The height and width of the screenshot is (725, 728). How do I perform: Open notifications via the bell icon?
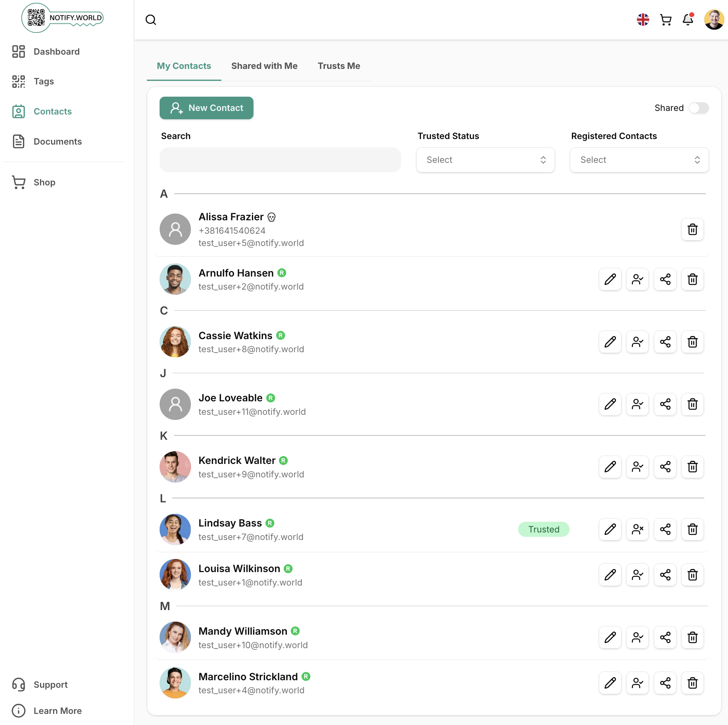[688, 20]
